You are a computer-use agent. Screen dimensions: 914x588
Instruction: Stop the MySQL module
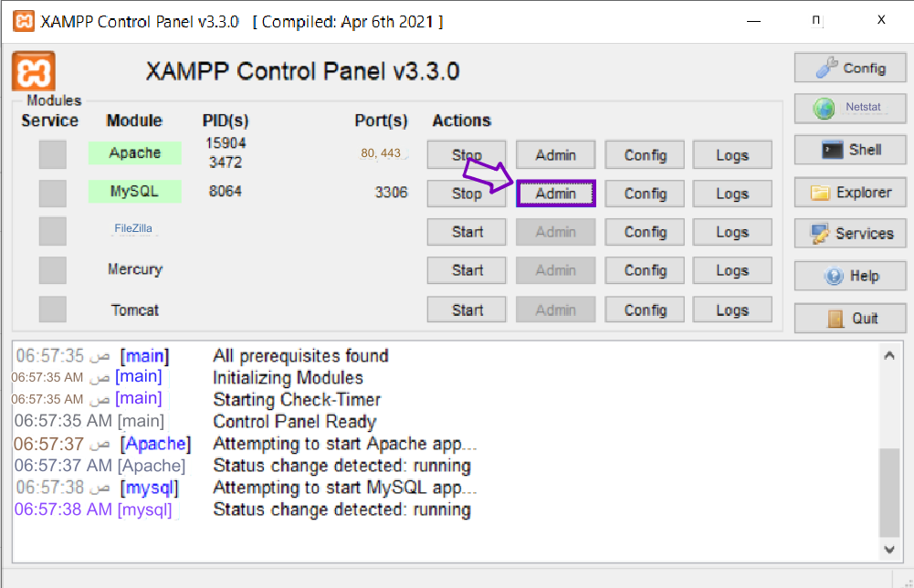tap(467, 194)
